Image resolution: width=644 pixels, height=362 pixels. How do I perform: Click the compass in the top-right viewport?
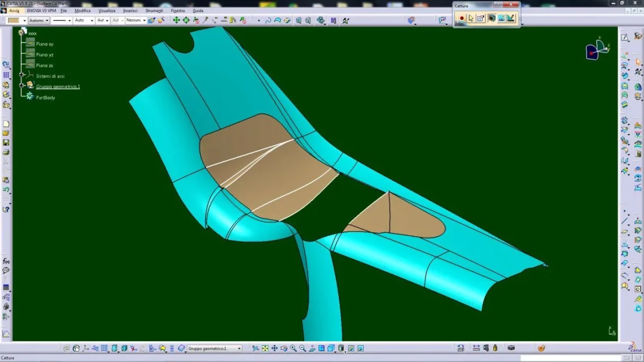point(596,49)
